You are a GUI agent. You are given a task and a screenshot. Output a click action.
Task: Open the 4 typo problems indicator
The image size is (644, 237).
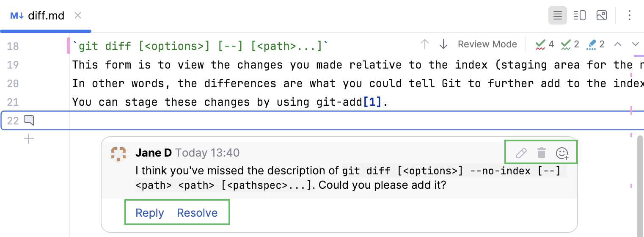pyautogui.click(x=545, y=44)
